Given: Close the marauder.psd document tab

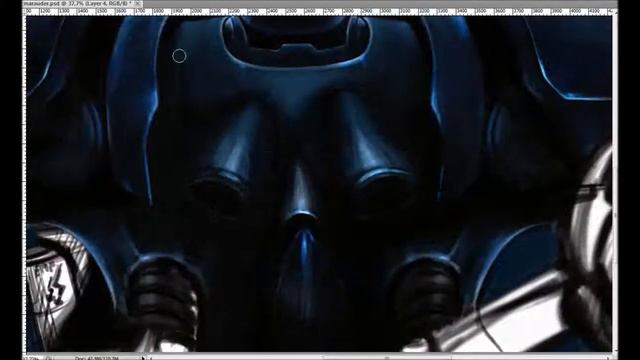Looking at the screenshot, I should [138, 3].
